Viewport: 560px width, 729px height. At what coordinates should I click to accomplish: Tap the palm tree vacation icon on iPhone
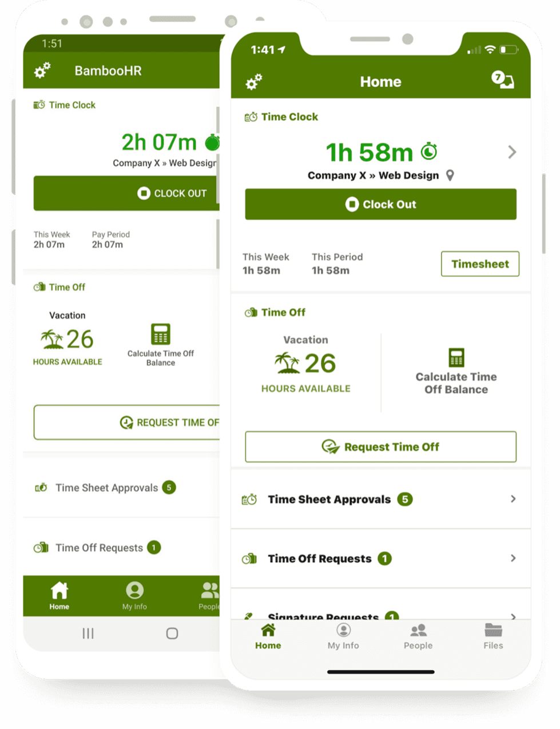click(287, 362)
